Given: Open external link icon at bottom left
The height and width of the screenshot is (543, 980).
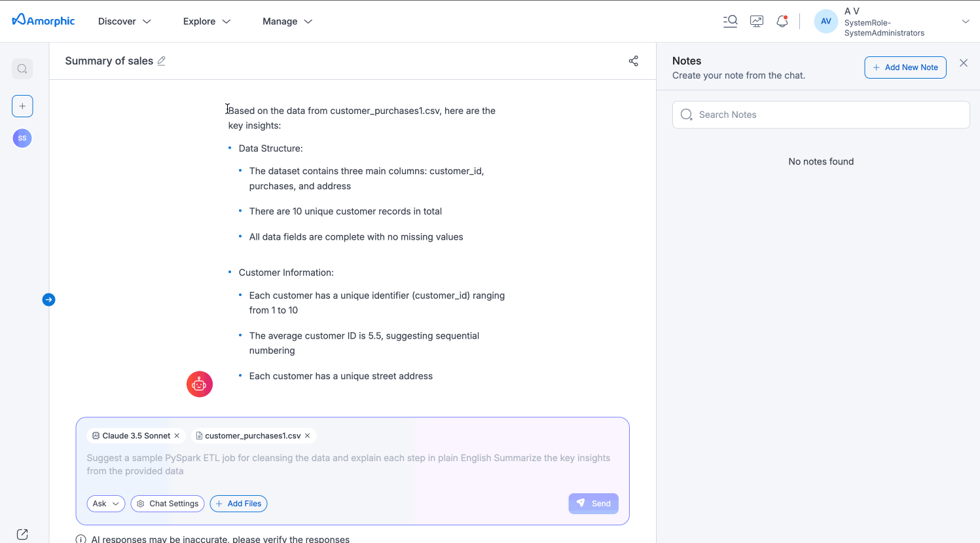Looking at the screenshot, I should tap(22, 534).
